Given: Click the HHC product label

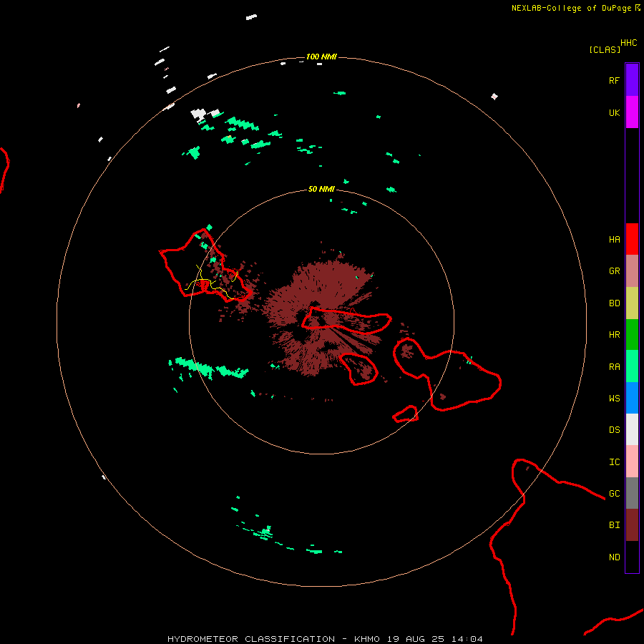Looking at the screenshot, I should tap(628, 43).
